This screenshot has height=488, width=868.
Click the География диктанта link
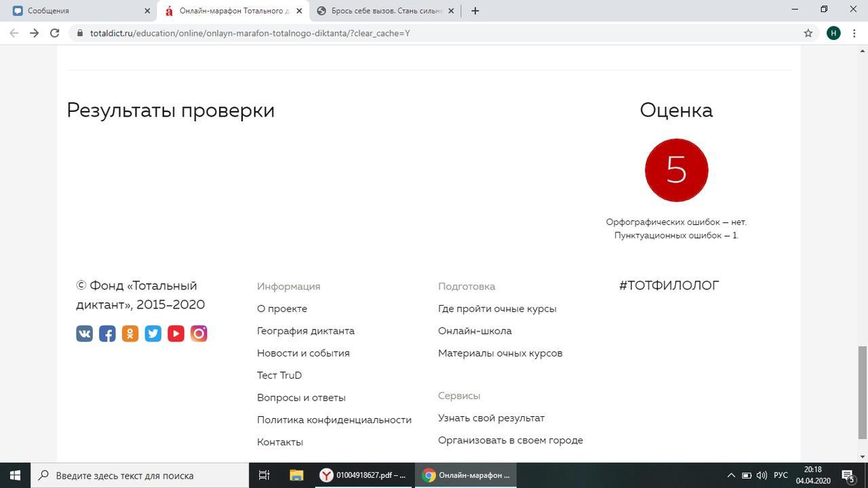305,331
